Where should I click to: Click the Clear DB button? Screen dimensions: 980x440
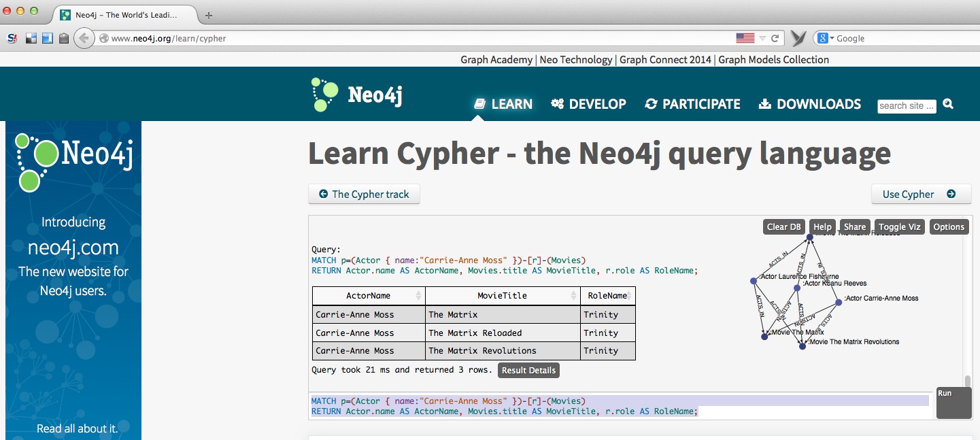[x=785, y=227]
